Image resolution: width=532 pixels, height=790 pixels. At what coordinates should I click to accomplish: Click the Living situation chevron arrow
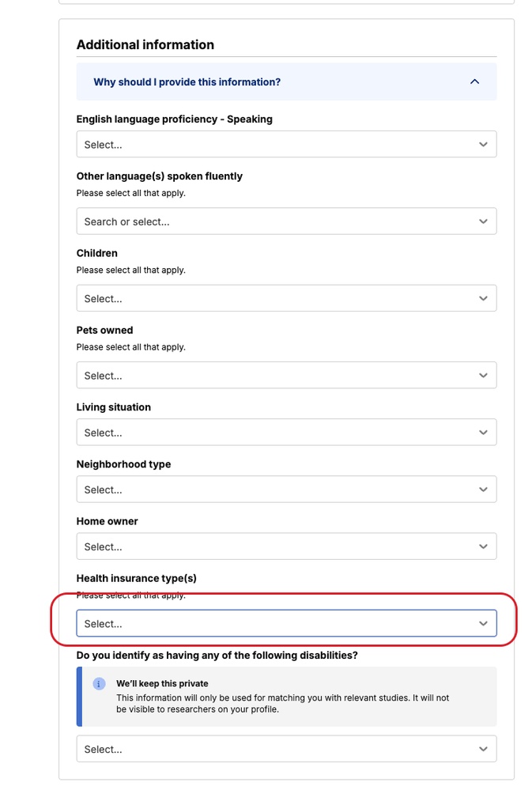click(x=483, y=433)
